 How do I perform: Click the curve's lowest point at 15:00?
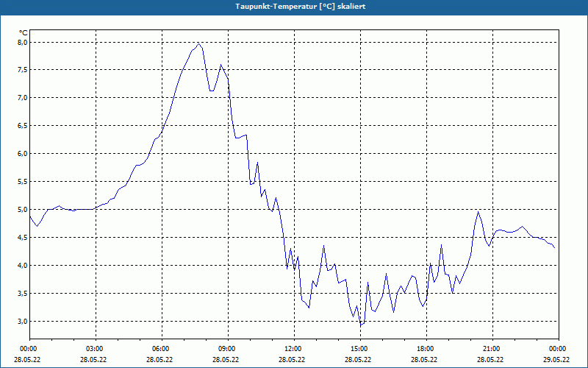[361, 325]
